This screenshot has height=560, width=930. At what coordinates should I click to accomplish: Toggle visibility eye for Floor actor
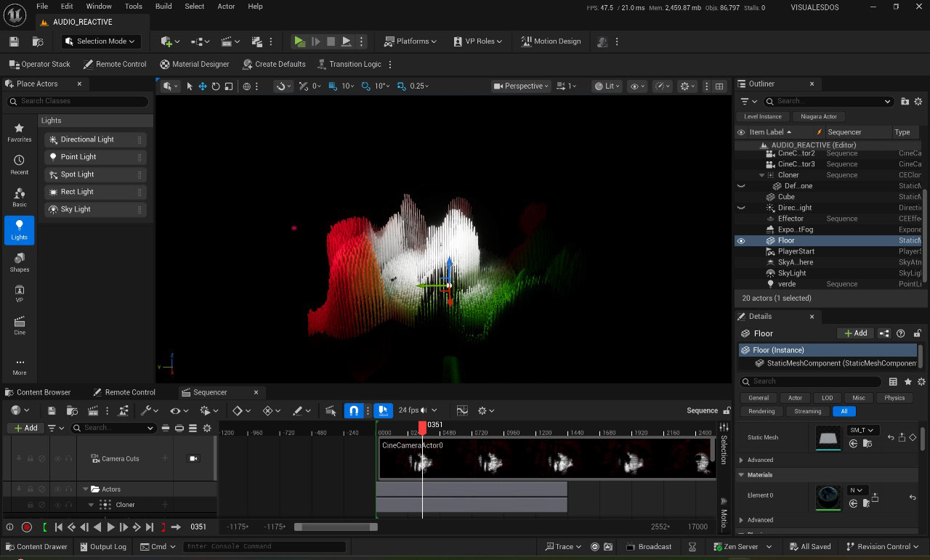(x=741, y=240)
